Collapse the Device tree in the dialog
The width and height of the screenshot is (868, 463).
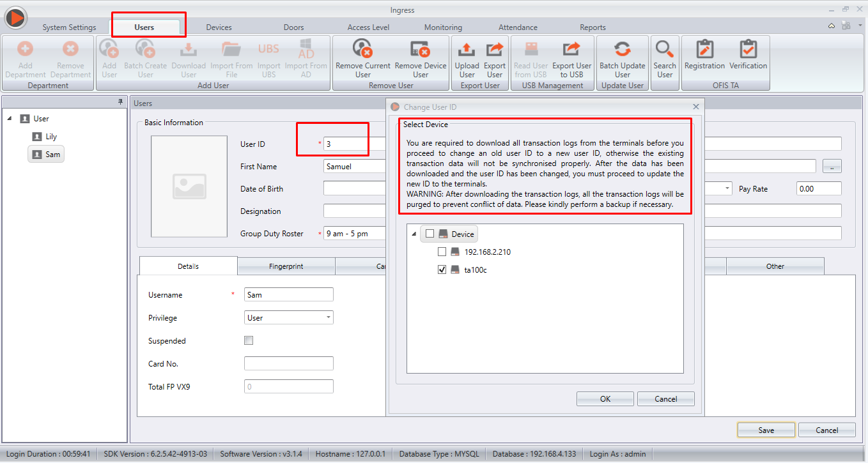click(414, 234)
